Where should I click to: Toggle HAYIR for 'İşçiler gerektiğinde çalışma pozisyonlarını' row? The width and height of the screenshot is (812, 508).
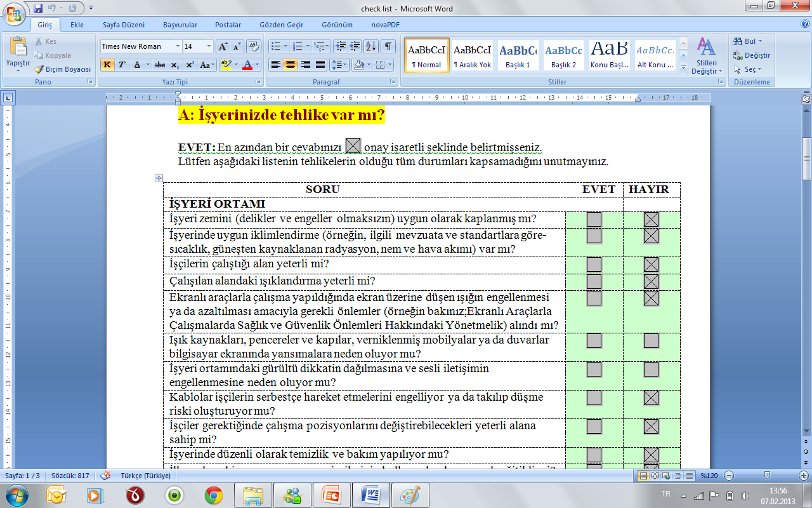pyautogui.click(x=651, y=426)
